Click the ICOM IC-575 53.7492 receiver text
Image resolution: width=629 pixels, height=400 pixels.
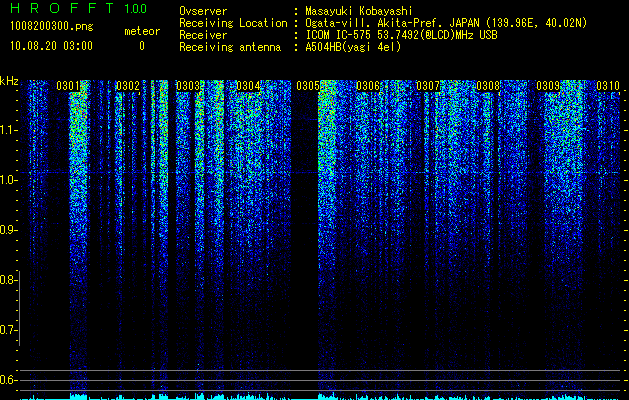click(x=401, y=35)
